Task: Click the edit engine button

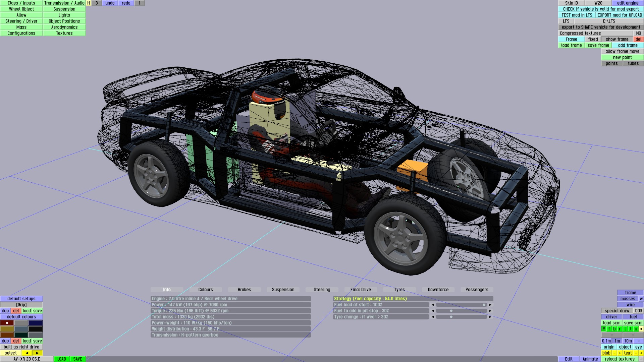Action: (628, 3)
